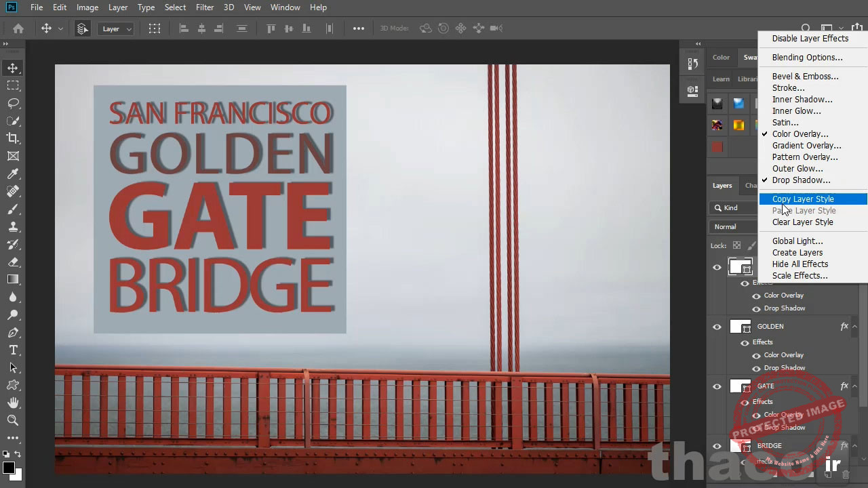Pick the red style swatch
The height and width of the screenshot is (488, 868).
pos(717,147)
